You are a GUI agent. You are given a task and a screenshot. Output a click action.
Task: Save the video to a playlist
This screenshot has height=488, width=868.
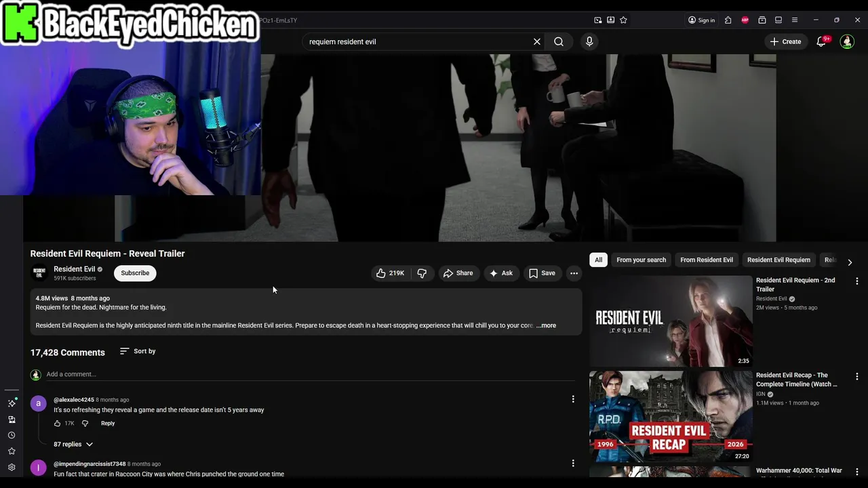coord(542,273)
